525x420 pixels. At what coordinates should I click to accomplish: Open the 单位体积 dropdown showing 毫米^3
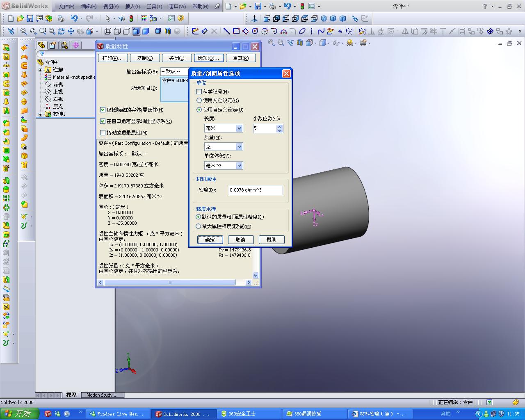point(224,165)
